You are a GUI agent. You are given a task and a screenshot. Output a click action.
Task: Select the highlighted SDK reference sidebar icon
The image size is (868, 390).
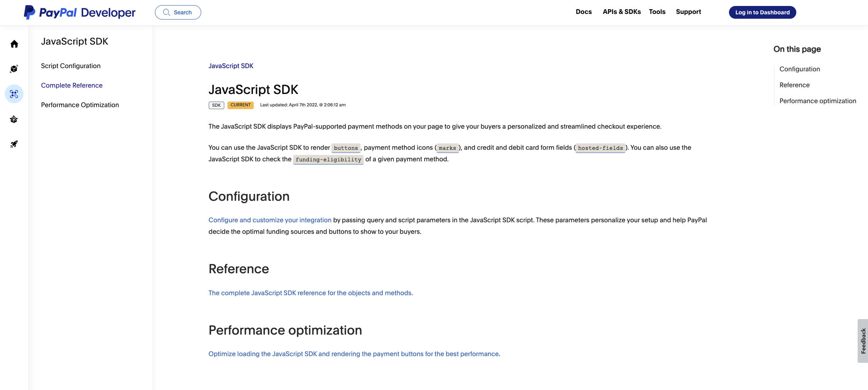(14, 94)
